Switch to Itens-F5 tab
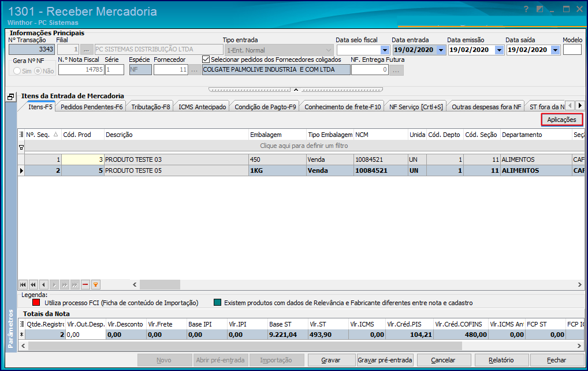Screen dimensions: 588x371 pyautogui.click(x=40, y=107)
